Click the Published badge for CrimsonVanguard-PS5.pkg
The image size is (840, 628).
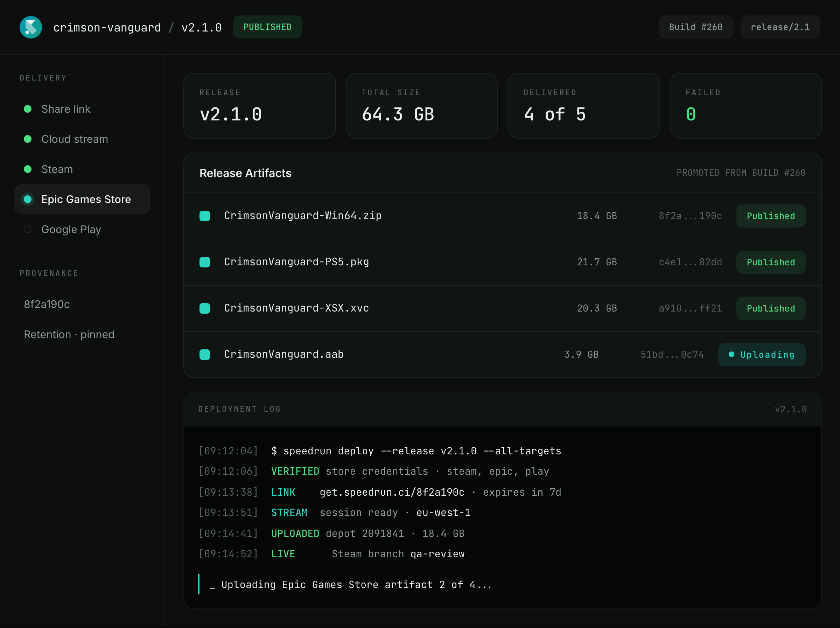point(770,262)
